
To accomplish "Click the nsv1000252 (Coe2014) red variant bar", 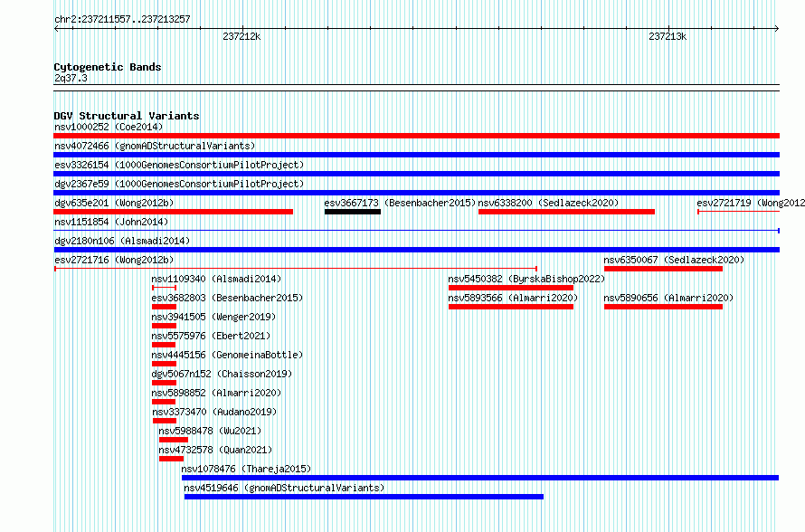I will tap(416, 136).
